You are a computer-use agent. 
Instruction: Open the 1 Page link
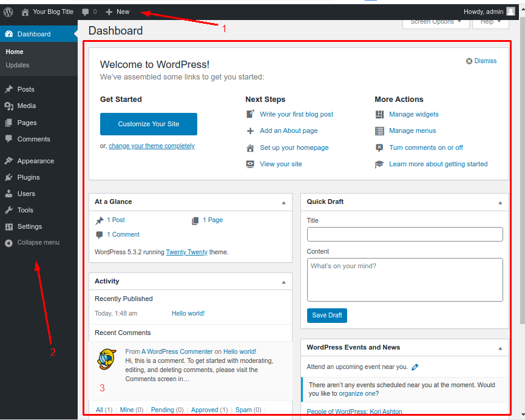point(212,220)
